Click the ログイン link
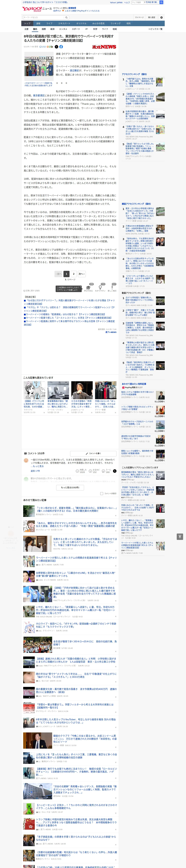The width and height of the screenshot is (186, 868). pos(57,11)
